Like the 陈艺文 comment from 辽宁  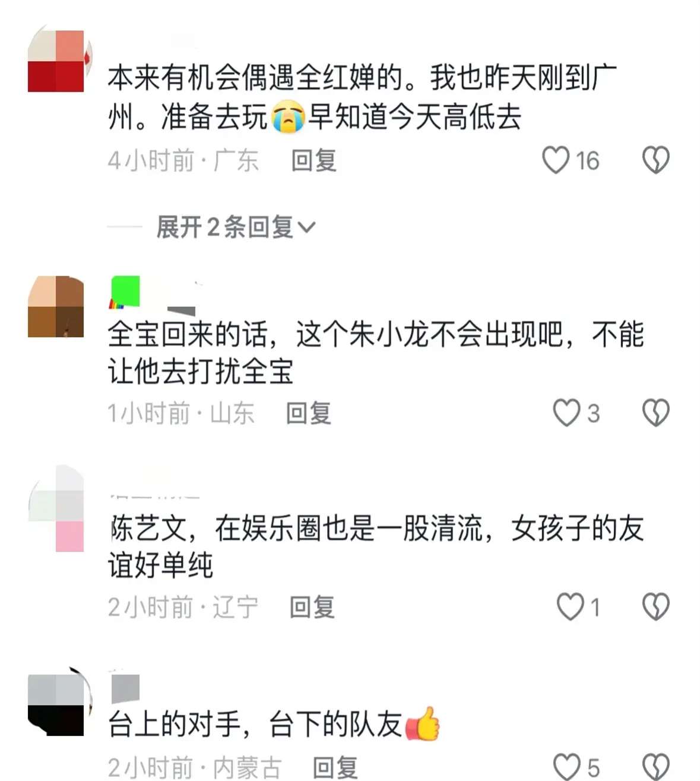[571, 606]
